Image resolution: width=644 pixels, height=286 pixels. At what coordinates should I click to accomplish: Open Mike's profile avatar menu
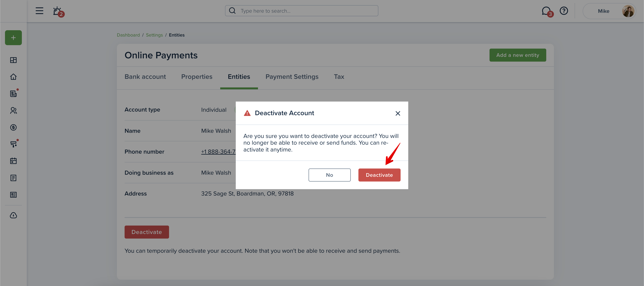628,11
